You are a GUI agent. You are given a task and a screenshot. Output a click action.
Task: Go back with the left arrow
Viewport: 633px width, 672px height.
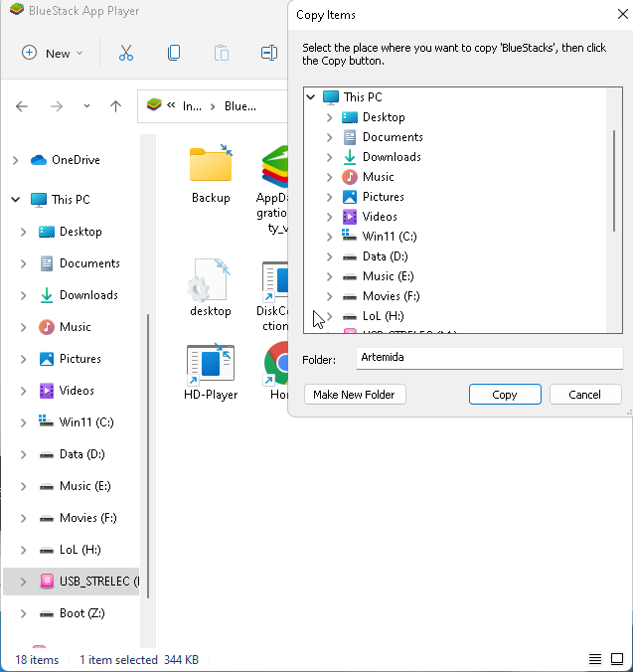22,105
